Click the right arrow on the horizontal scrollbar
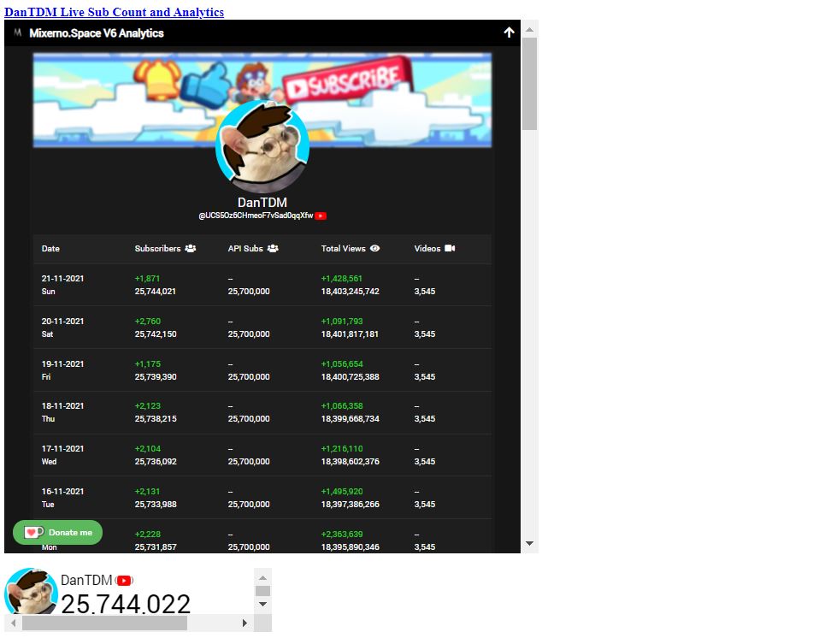This screenshot has height=644, width=813. tap(245, 623)
